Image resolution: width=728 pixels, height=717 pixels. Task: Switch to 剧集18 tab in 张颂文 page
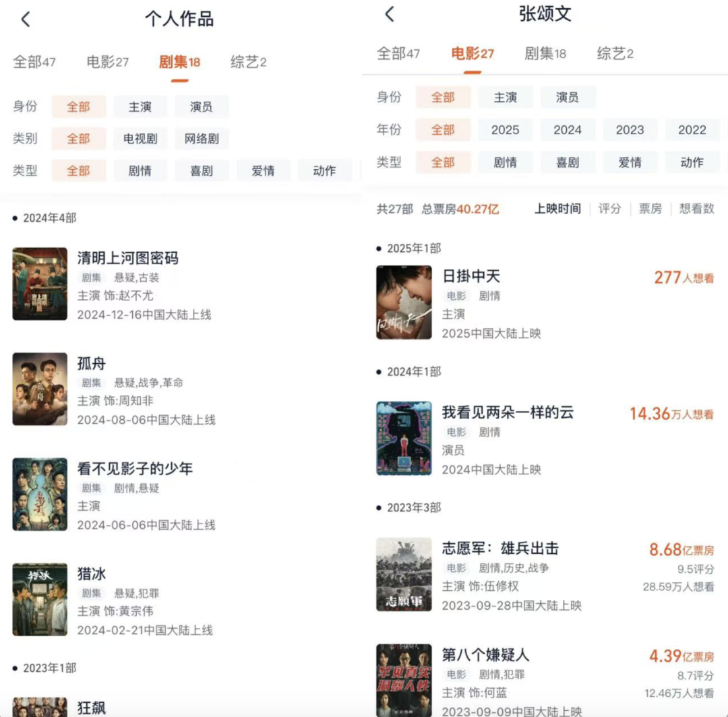point(545,53)
